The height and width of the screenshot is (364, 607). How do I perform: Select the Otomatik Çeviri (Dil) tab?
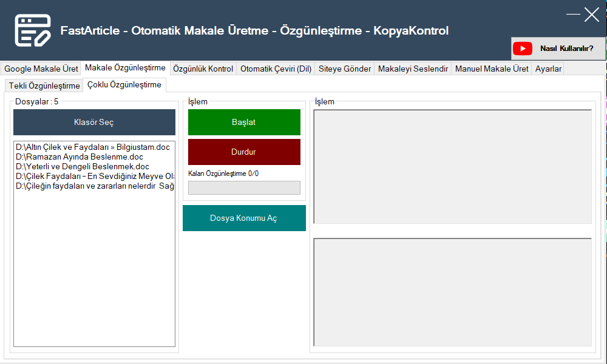coord(276,69)
